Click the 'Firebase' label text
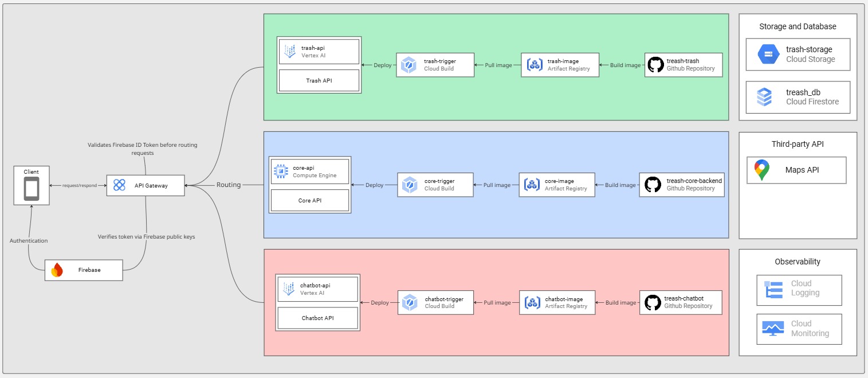Viewport: 868px width, 378px height. [89, 270]
